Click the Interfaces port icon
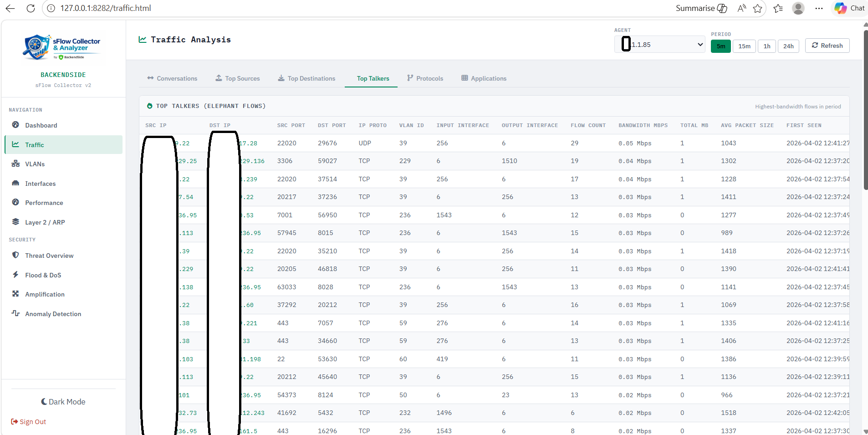868x435 pixels. click(15, 183)
